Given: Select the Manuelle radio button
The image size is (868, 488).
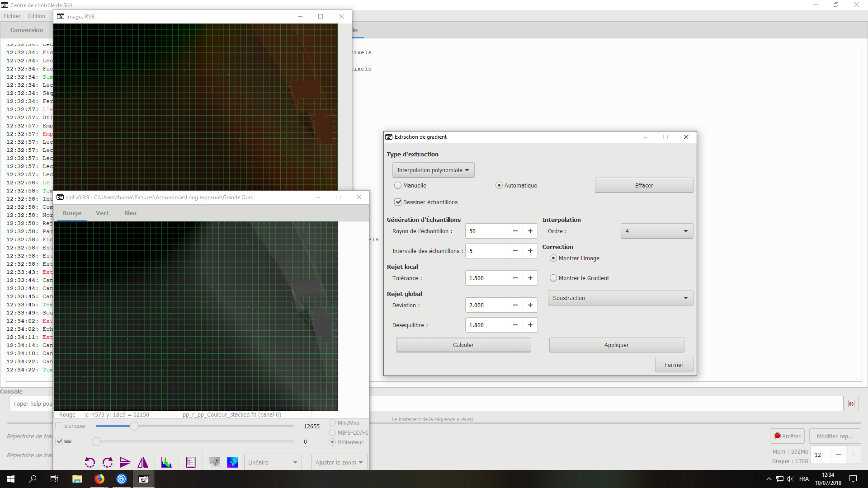Looking at the screenshot, I should click(398, 185).
